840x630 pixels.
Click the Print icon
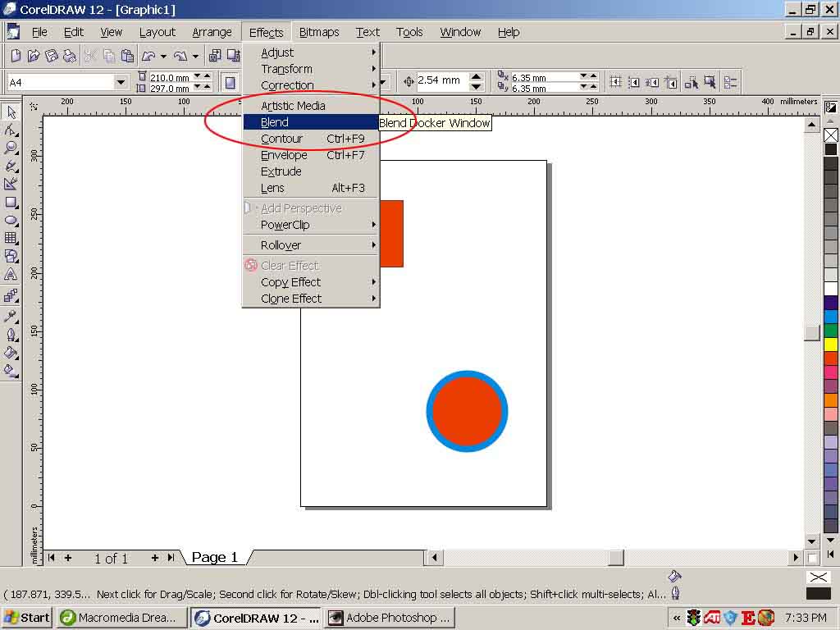click(x=70, y=55)
